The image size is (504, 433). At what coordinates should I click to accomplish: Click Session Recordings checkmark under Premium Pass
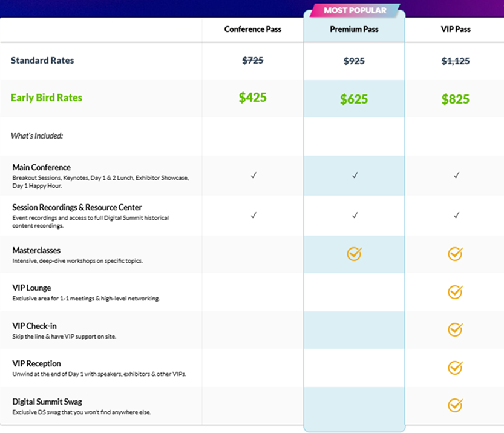point(355,215)
